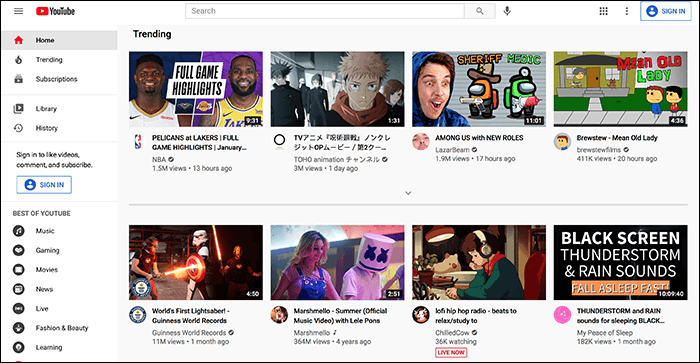Play the lofi girl studying thumbnail
The image size is (700, 363).
tap(479, 263)
